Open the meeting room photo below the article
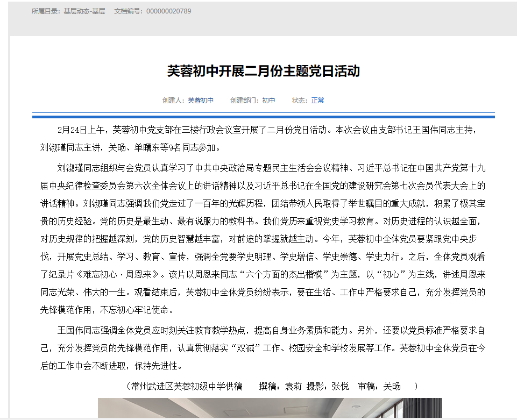The height and width of the screenshot is (420, 517). 270,408
